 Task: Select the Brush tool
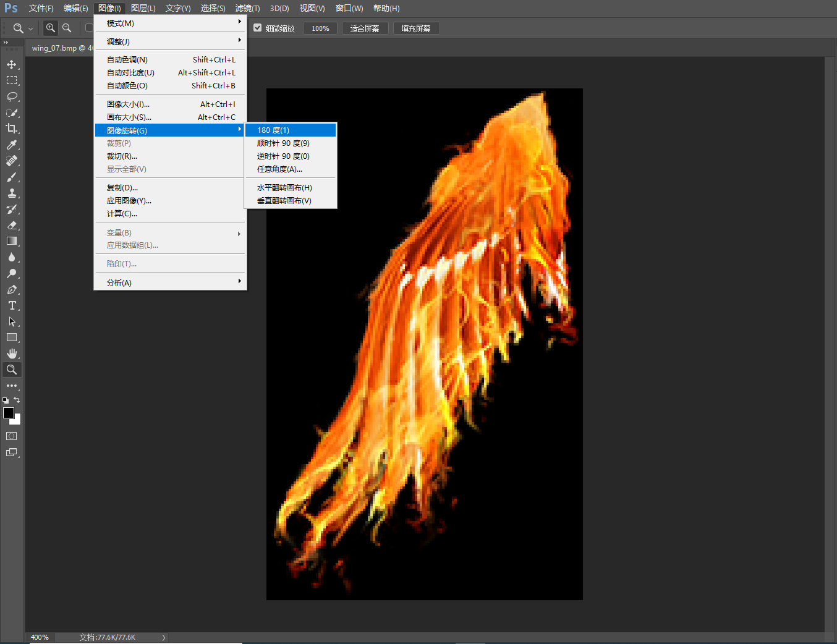12,177
